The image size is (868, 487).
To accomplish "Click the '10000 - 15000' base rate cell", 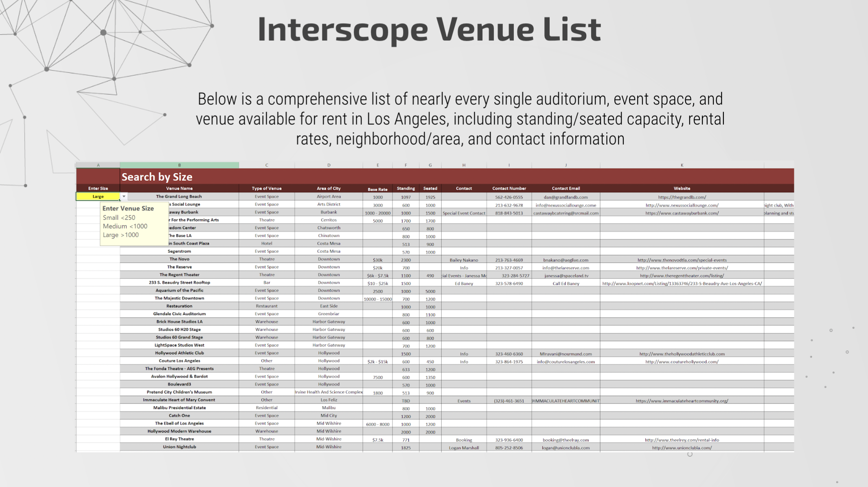I will click(378, 299).
